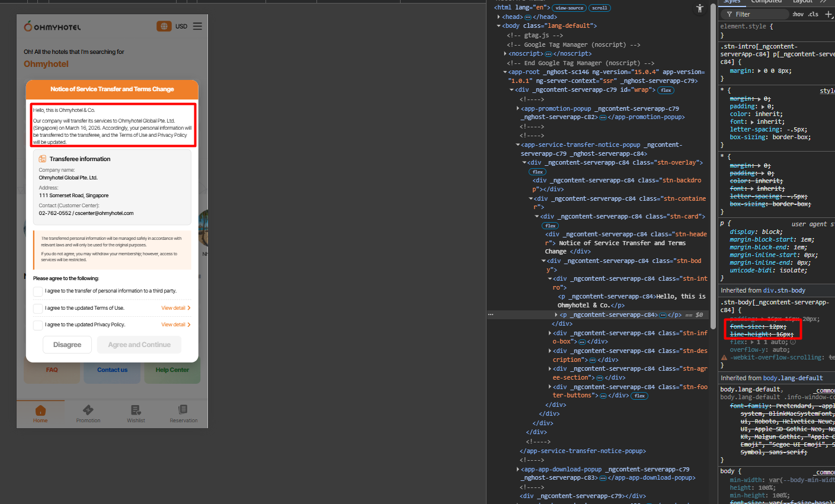Check agree to personal information transfer
This screenshot has height=504, width=835.
pos(38,291)
